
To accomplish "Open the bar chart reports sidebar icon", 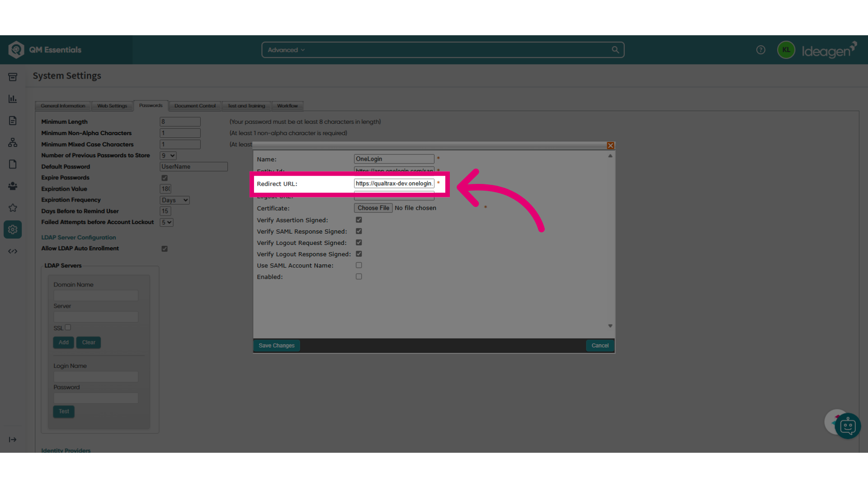I will 13,99.
